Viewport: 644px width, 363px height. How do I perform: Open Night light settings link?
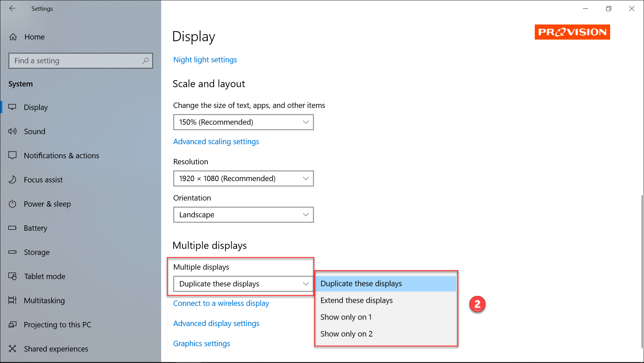coord(205,59)
